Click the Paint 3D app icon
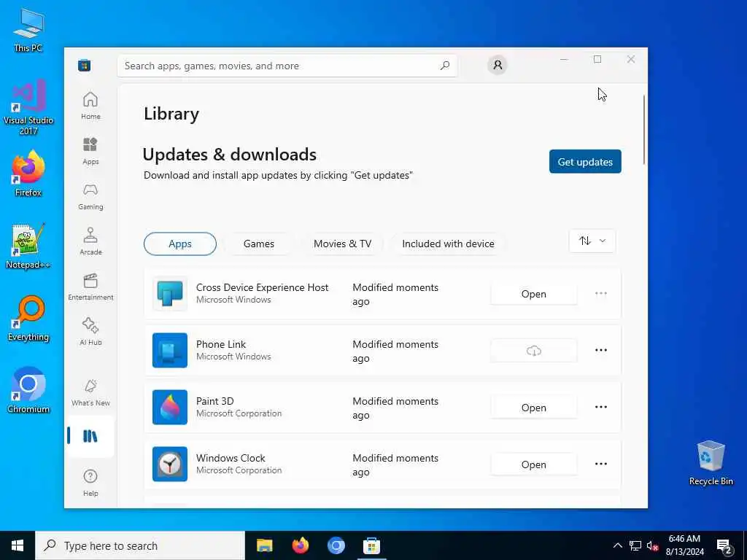Screen dimensions: 747x560 click(170, 407)
